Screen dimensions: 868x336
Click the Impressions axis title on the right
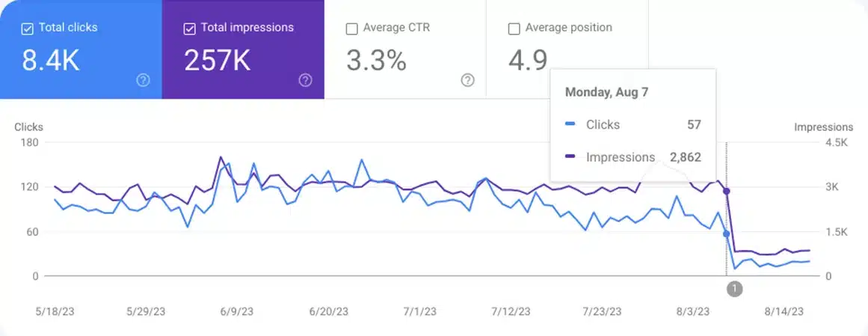click(x=823, y=127)
